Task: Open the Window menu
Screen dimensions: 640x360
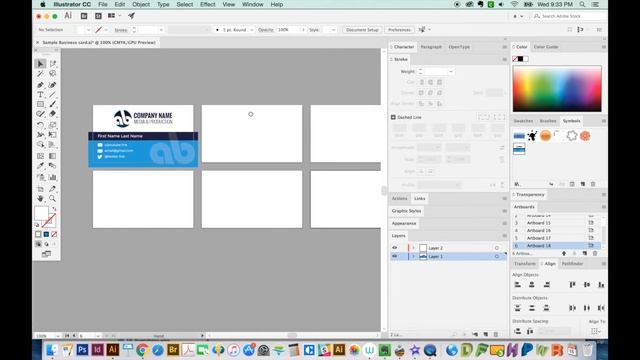Action: tap(253, 4)
